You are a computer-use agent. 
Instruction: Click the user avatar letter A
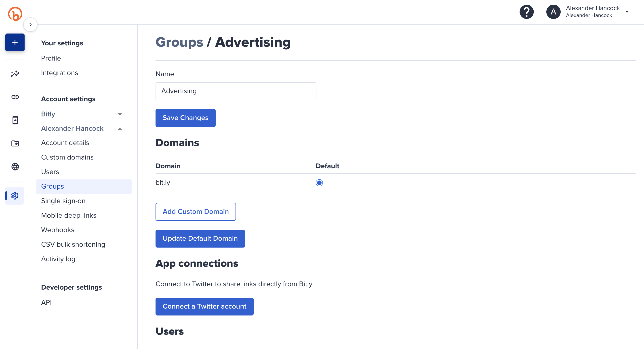(x=553, y=12)
